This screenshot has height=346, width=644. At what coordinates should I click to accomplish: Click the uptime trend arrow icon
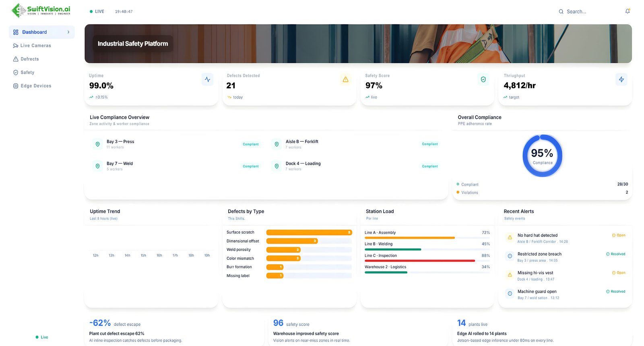91,97
